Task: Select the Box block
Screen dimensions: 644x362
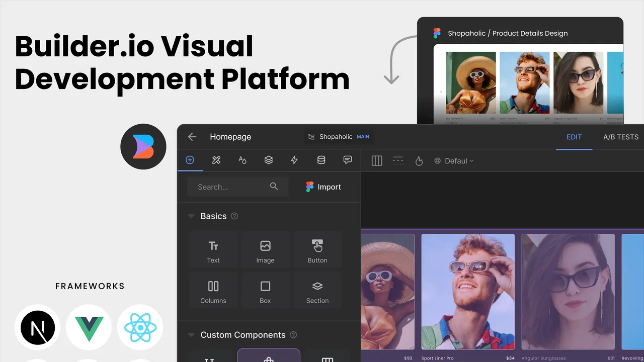Action: pyautogui.click(x=265, y=290)
